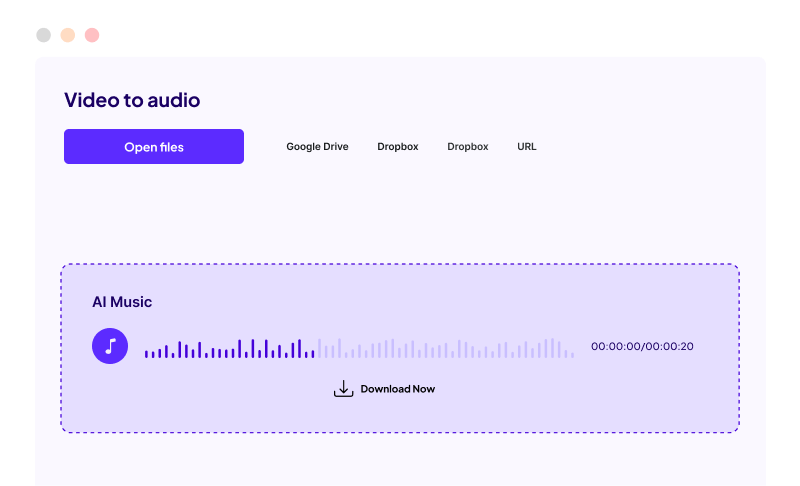The height and width of the screenshot is (486, 800).
Task: Click the purple music note icon
Action: (110, 346)
